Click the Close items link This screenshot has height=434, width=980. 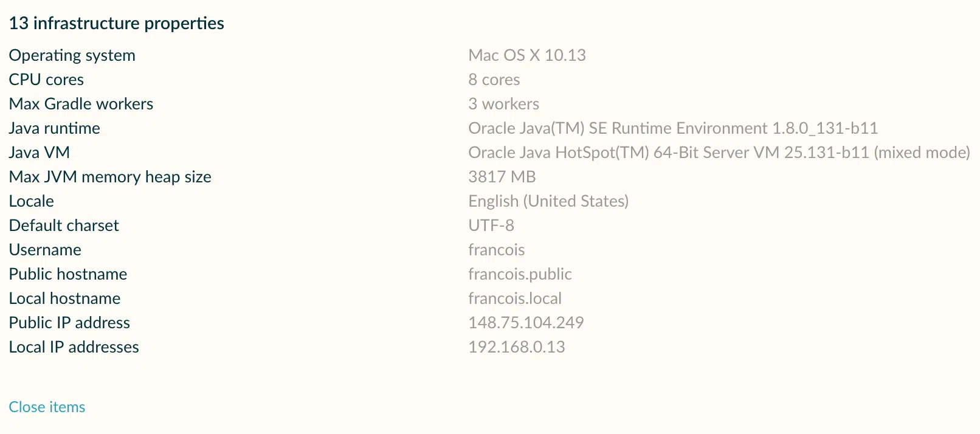(47, 407)
